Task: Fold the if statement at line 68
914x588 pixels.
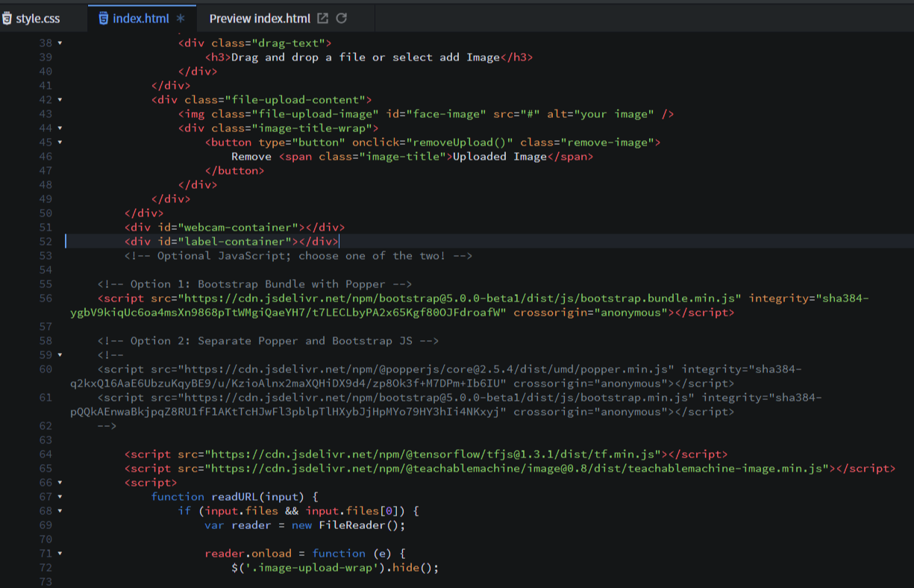Action: tap(60, 511)
